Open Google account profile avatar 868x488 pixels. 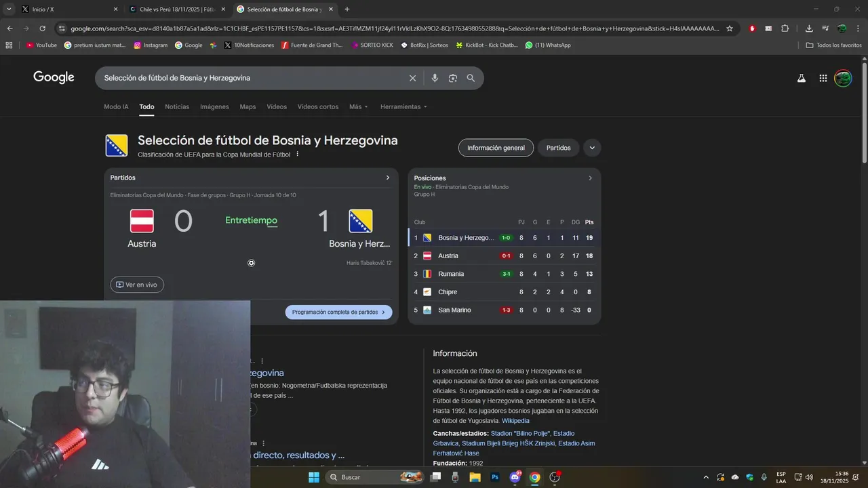pyautogui.click(x=843, y=78)
